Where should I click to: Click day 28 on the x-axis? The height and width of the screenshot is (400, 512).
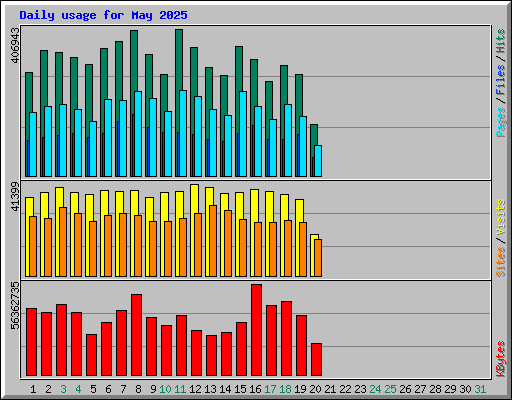click(435, 389)
